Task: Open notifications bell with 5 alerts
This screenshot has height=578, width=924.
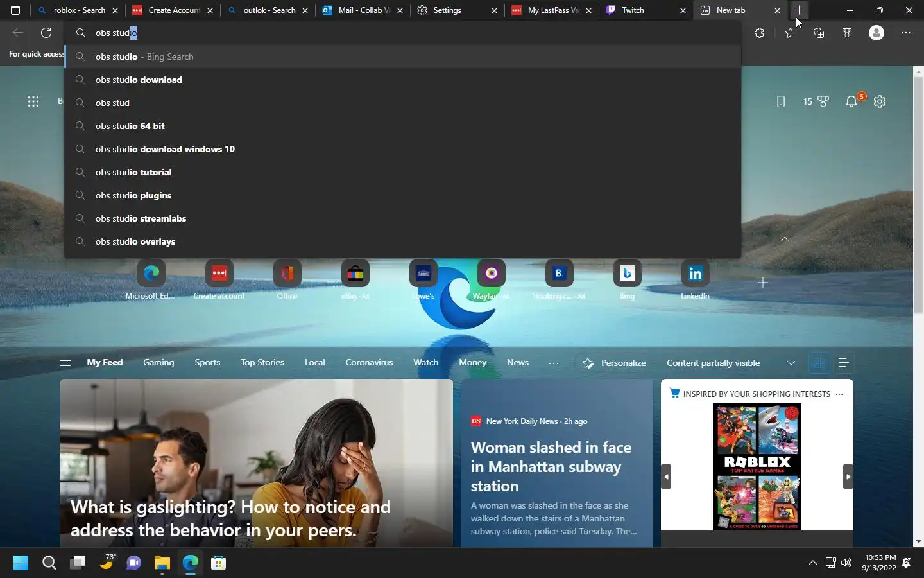Action: pos(852,101)
